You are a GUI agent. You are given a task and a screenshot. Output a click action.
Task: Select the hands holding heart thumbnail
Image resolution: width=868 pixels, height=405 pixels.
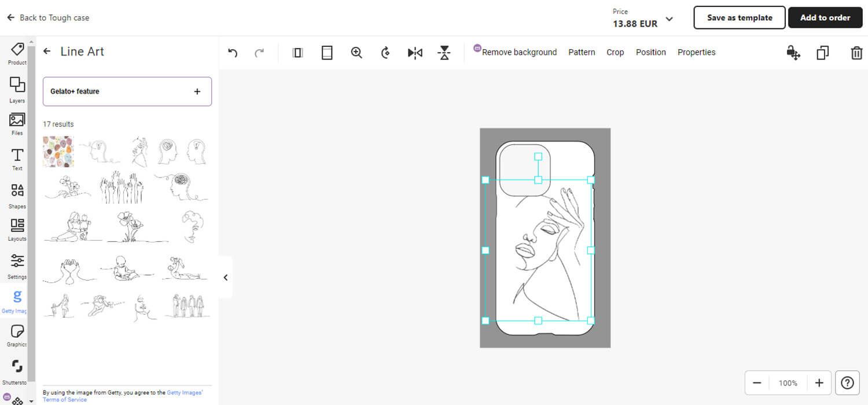(x=69, y=269)
